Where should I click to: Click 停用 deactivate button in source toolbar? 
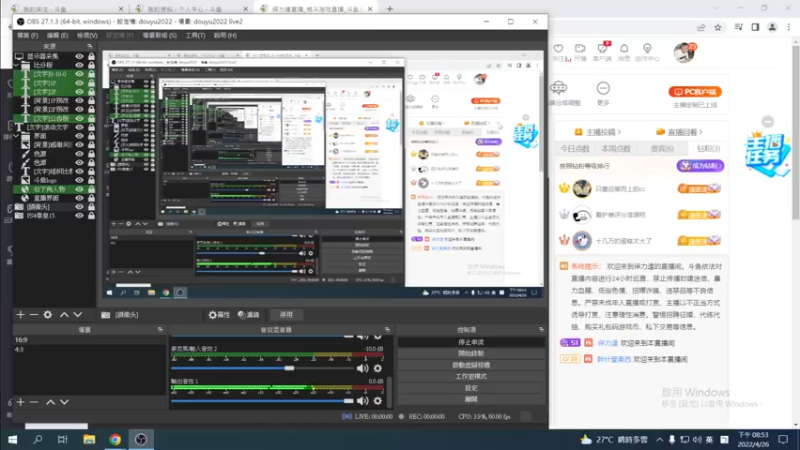coord(286,315)
